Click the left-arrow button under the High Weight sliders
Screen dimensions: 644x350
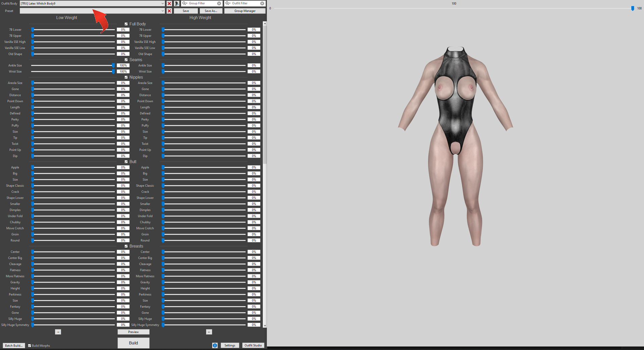coord(209,332)
